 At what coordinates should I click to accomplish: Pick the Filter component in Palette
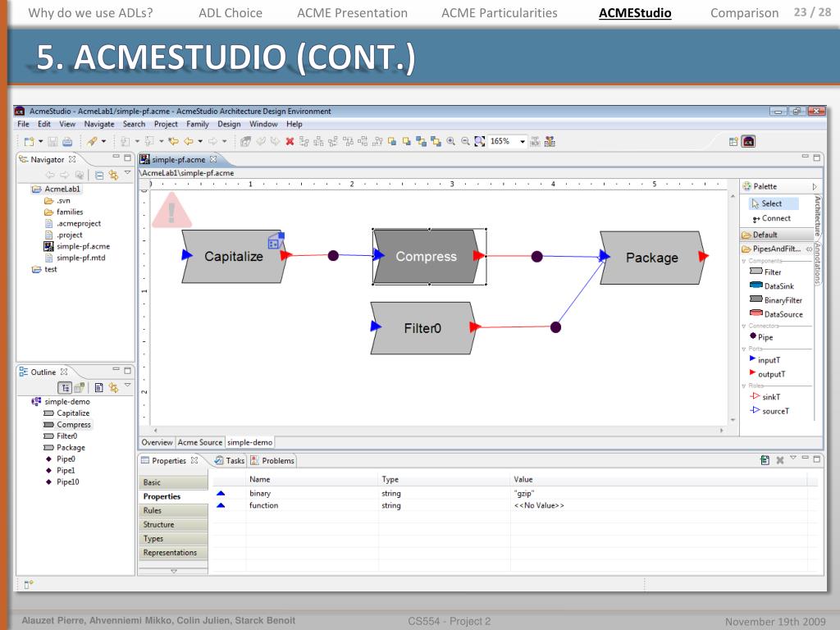click(x=765, y=272)
